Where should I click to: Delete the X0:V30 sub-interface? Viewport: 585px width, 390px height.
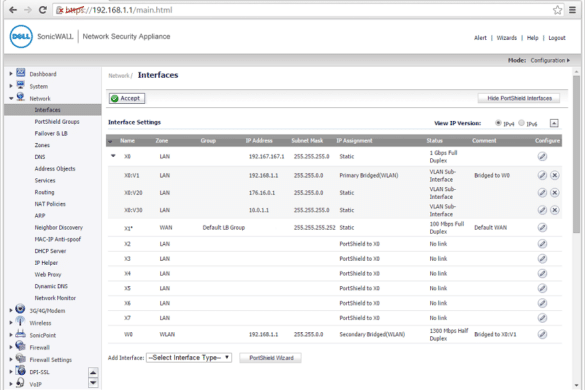pyautogui.click(x=555, y=210)
